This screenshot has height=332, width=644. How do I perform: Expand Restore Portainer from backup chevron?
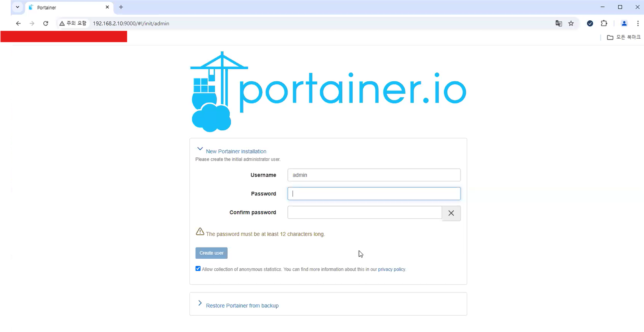click(x=200, y=303)
